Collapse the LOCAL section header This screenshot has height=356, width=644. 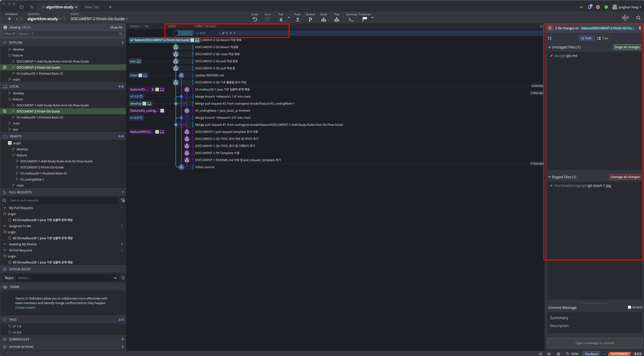tap(63, 86)
